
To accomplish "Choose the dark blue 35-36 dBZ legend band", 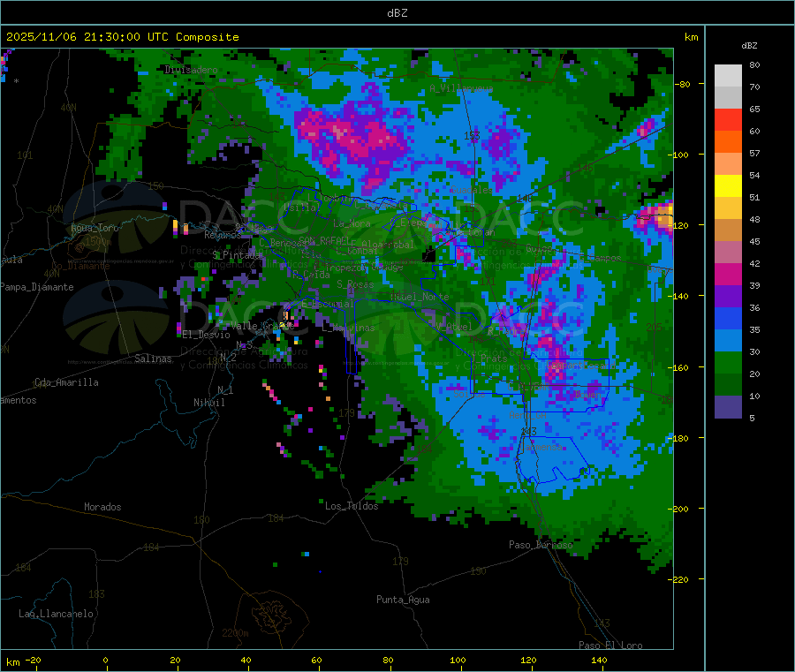I will (728, 319).
